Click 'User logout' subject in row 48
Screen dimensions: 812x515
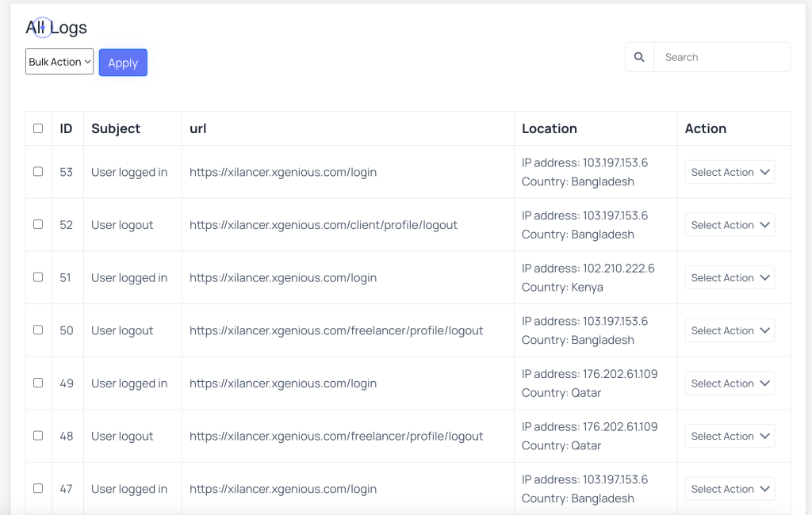click(x=122, y=436)
